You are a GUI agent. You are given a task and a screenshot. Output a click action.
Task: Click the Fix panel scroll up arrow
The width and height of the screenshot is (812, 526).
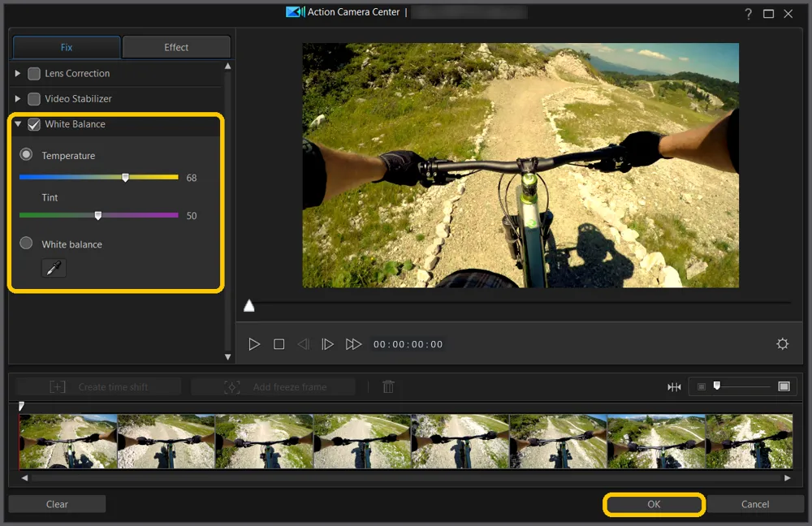click(x=228, y=67)
